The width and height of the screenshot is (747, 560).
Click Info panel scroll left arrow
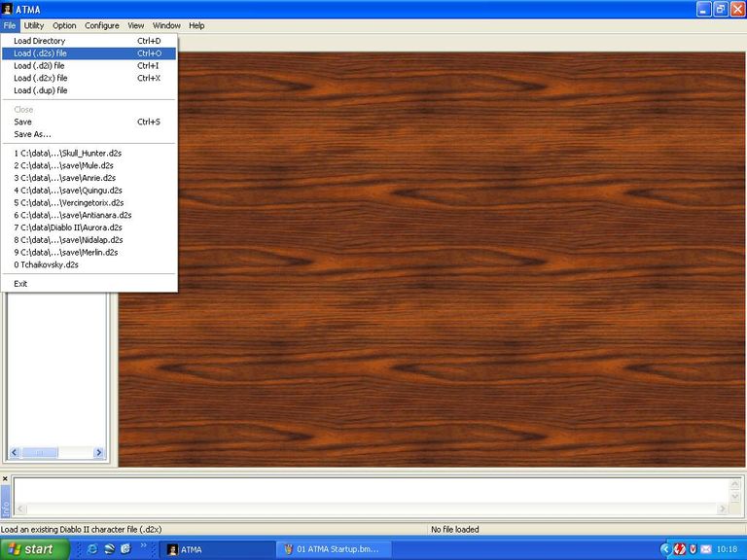point(20,509)
